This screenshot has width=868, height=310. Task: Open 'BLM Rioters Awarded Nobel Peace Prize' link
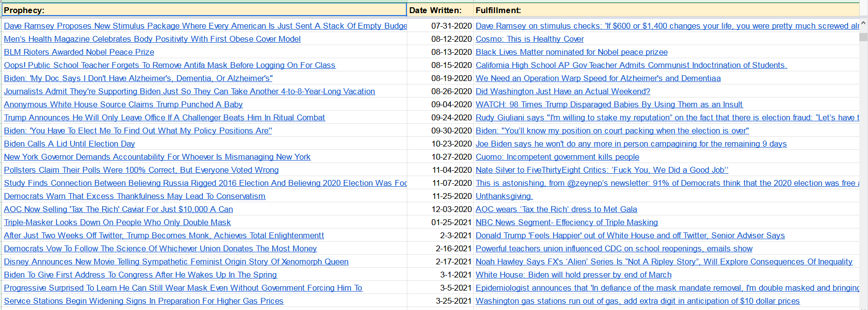coord(79,52)
